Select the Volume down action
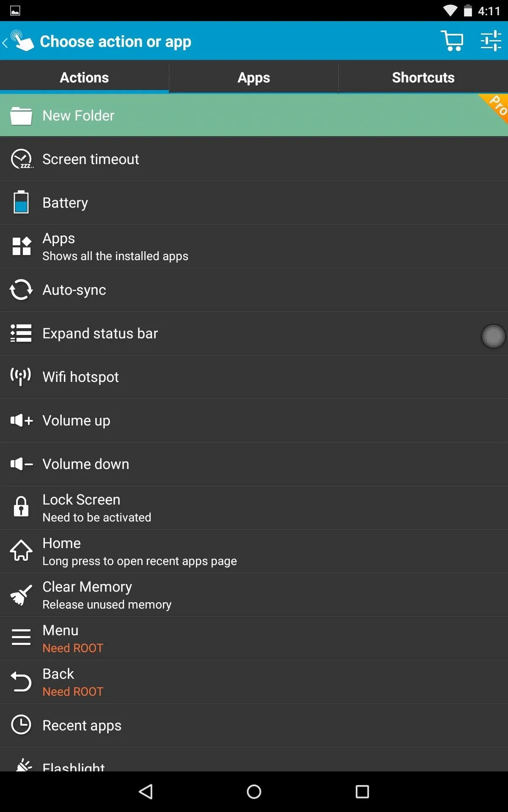Screen dimensions: 508x812 [x=254, y=464]
